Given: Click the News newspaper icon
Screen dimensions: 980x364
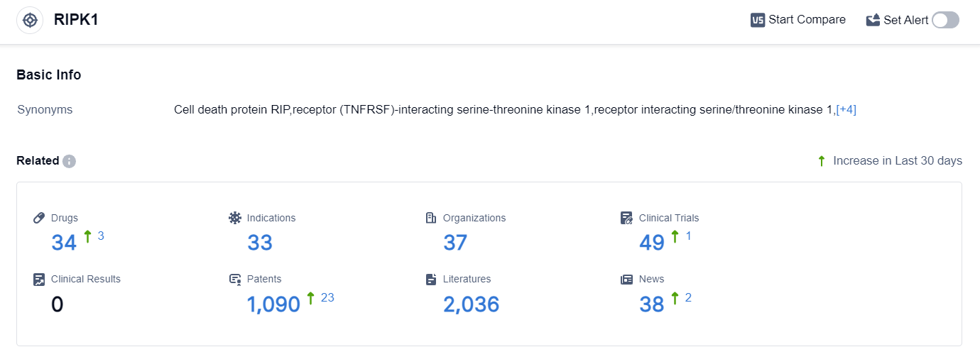Looking at the screenshot, I should click(x=626, y=280).
